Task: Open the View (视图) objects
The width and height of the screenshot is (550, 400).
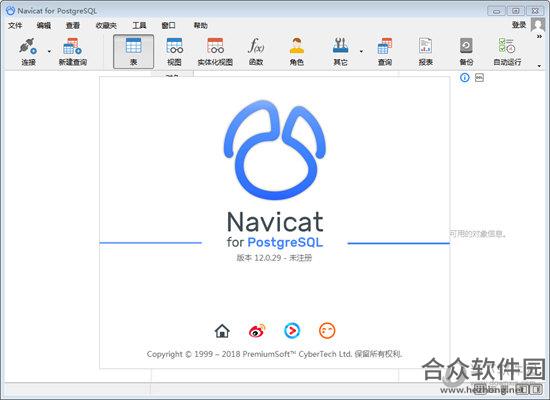Action: click(x=174, y=51)
